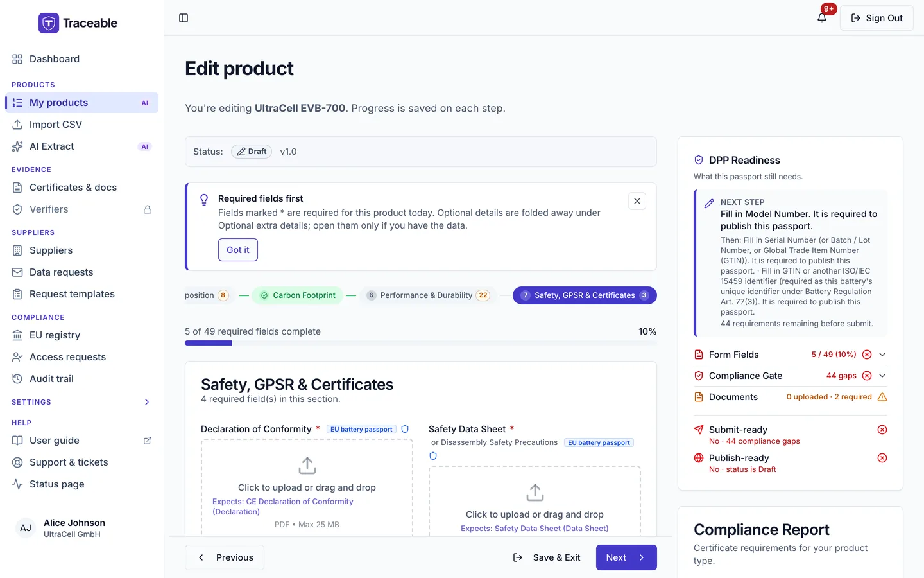Click the '5 / 49 (10%)' value
Image resolution: width=924 pixels, height=578 pixels.
pyautogui.click(x=834, y=355)
